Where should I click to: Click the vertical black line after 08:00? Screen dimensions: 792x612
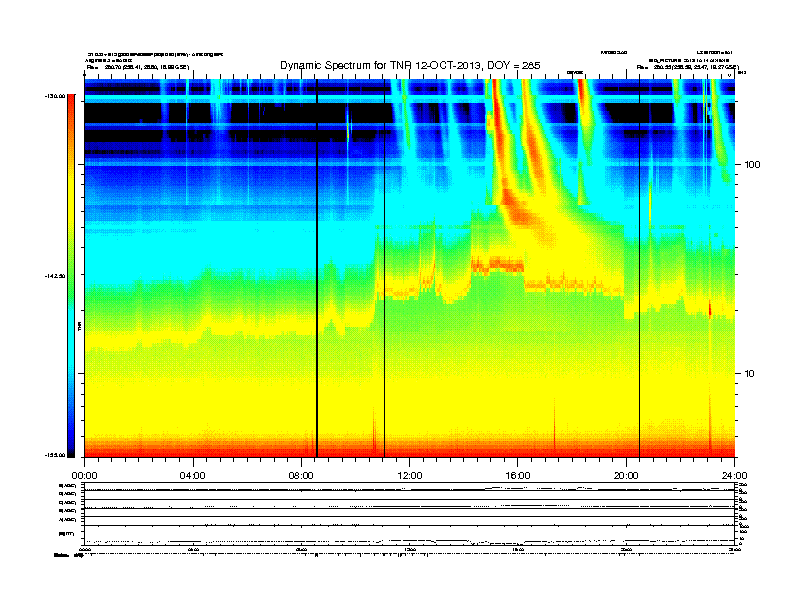(x=317, y=268)
